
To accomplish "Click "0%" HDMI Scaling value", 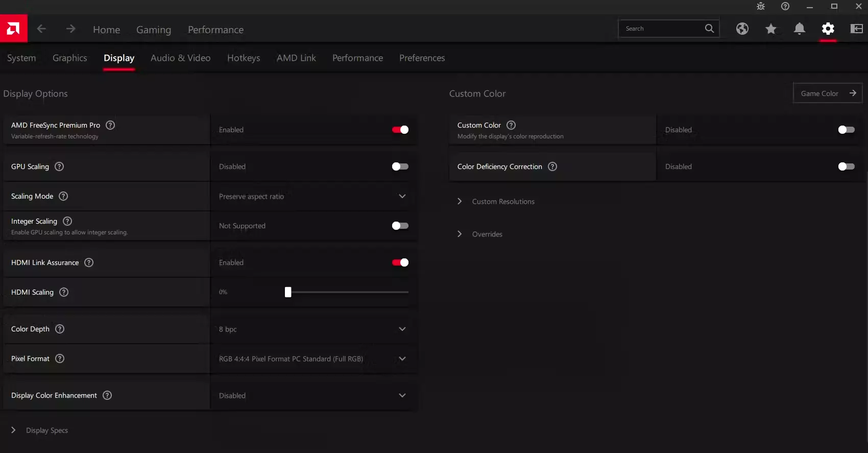I will click(x=223, y=292).
